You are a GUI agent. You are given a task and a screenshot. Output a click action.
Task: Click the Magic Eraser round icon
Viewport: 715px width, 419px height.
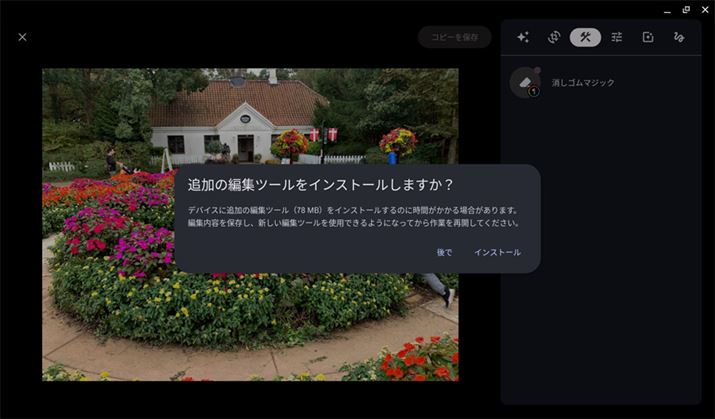coord(525,82)
